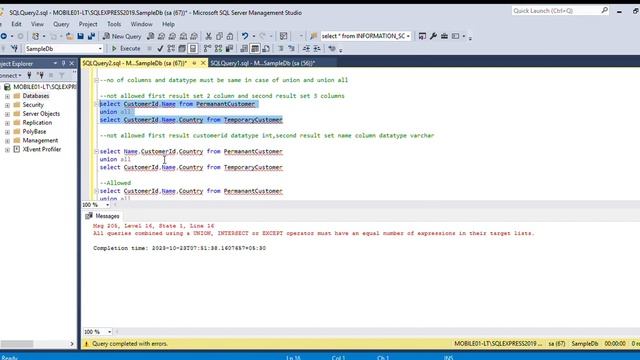Expand the Server Objects tree node

click(7, 114)
